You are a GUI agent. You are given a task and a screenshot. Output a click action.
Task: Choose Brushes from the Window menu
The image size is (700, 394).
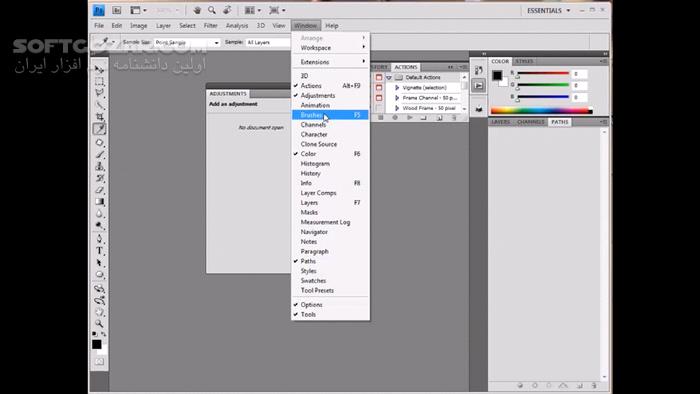click(x=330, y=115)
